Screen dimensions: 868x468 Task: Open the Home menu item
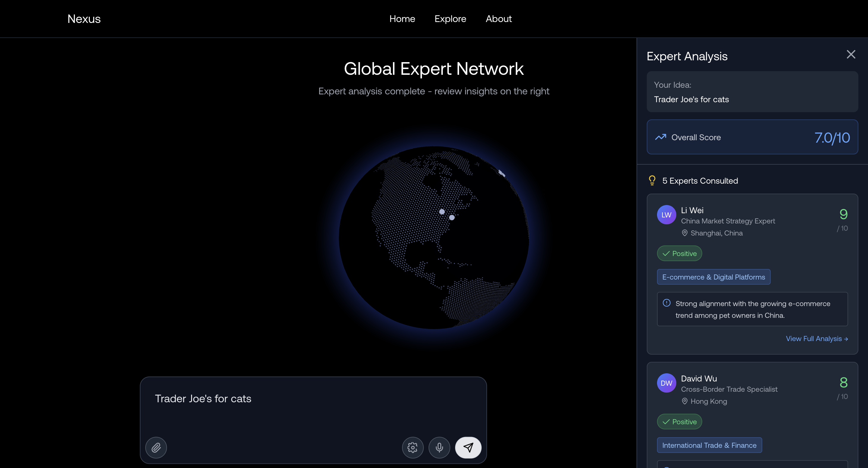click(402, 19)
